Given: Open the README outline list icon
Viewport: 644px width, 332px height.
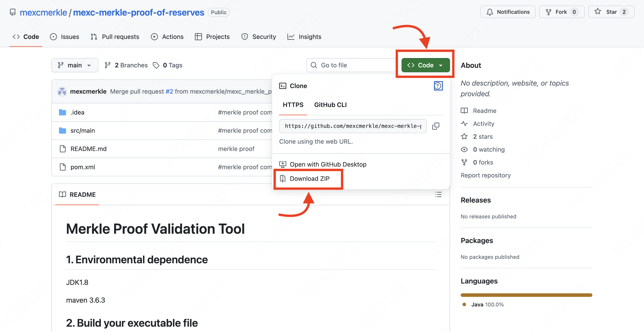Looking at the screenshot, I should tap(438, 195).
